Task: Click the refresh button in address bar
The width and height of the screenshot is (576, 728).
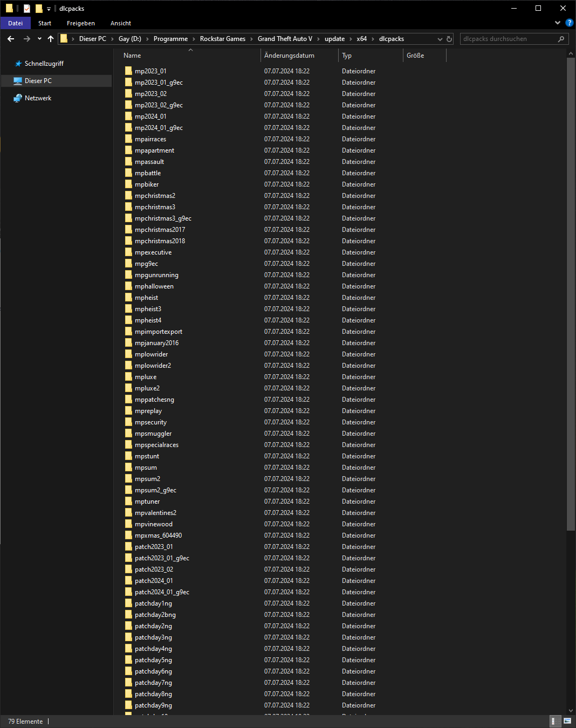Action: coord(449,39)
